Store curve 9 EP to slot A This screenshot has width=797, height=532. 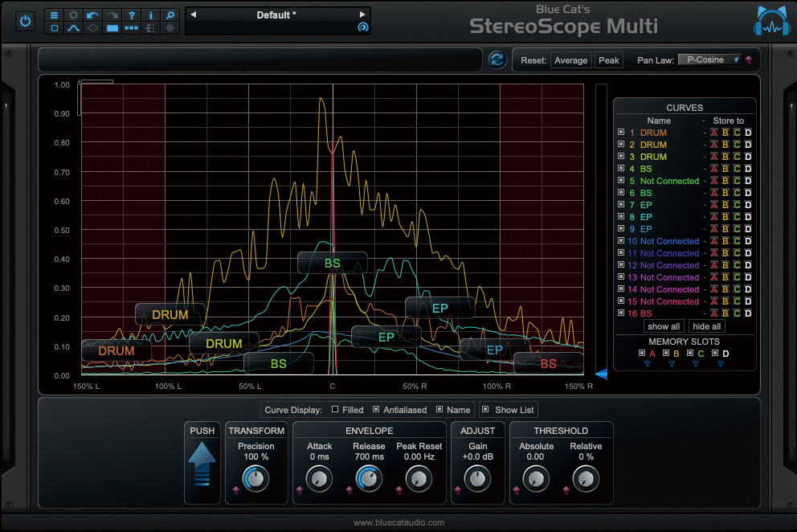point(714,229)
